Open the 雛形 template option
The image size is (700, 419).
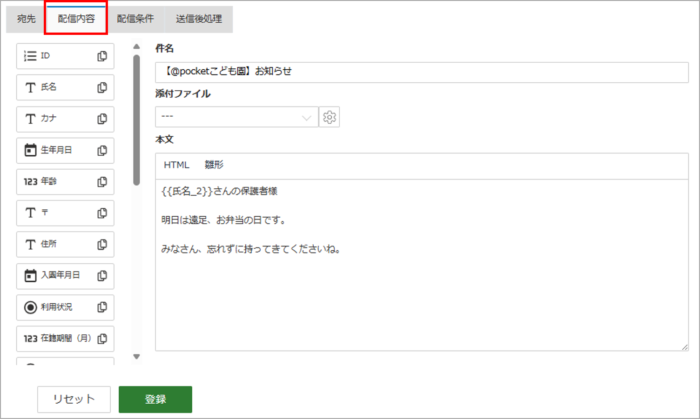[214, 165]
